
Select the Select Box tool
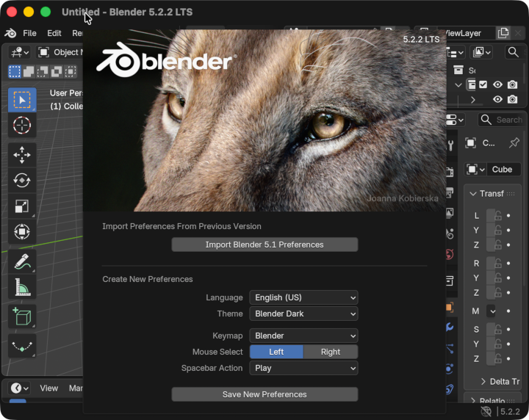(22, 100)
